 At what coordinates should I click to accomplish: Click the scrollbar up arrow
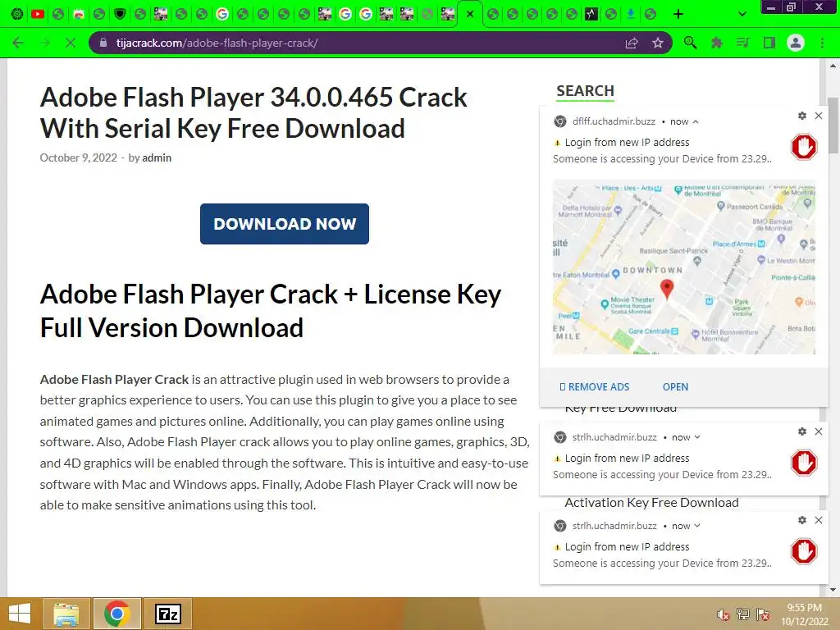(x=833, y=66)
